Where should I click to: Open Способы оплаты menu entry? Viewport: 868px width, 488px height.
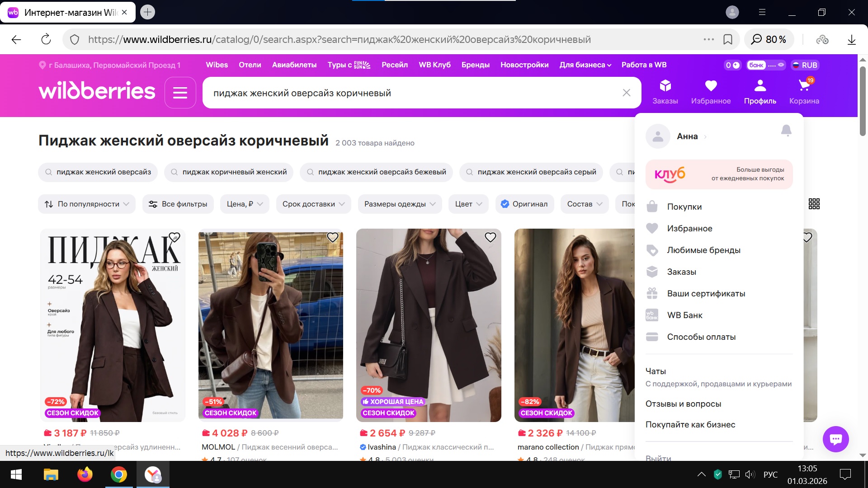coord(701,337)
